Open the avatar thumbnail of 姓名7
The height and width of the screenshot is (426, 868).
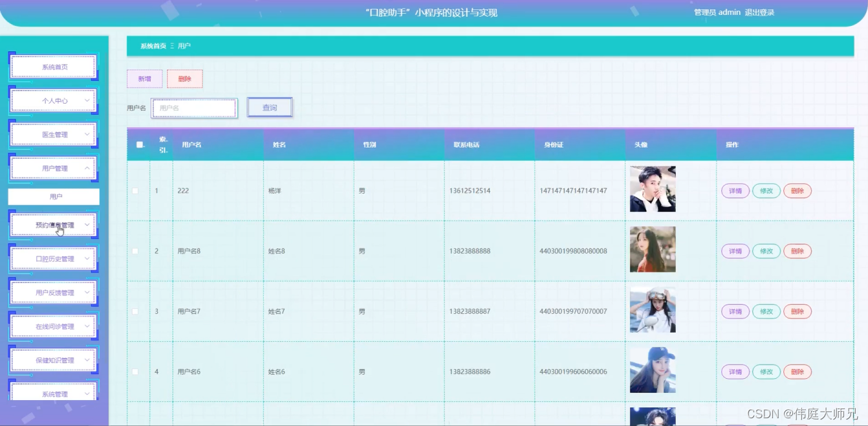653,310
